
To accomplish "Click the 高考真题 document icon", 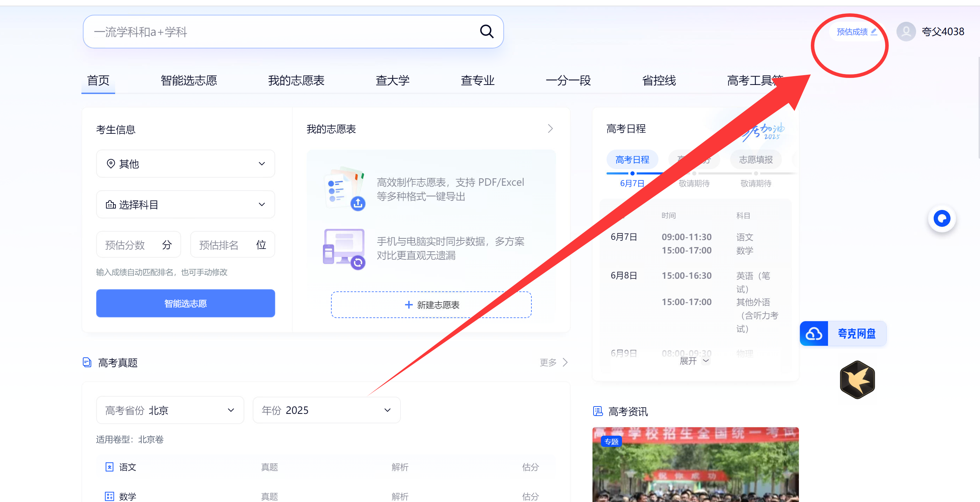I will point(87,362).
